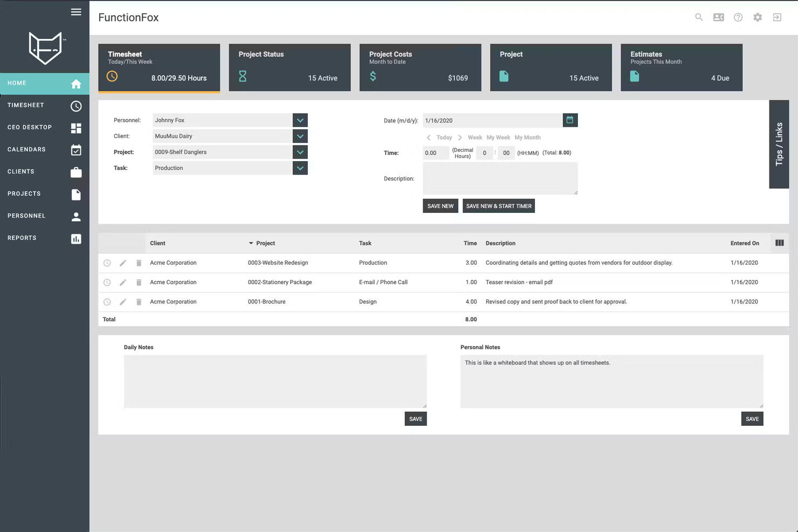Edit the 0003-Website Redesign timesheet entry pencil

pos(122,262)
